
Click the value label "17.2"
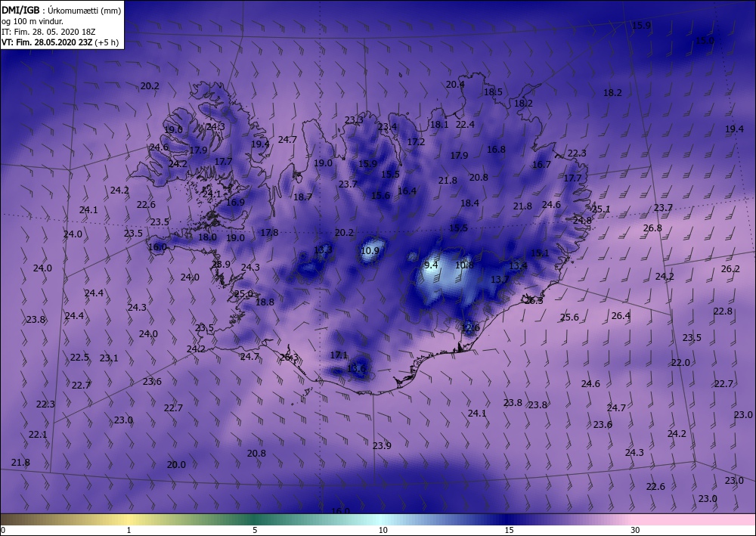(x=416, y=141)
